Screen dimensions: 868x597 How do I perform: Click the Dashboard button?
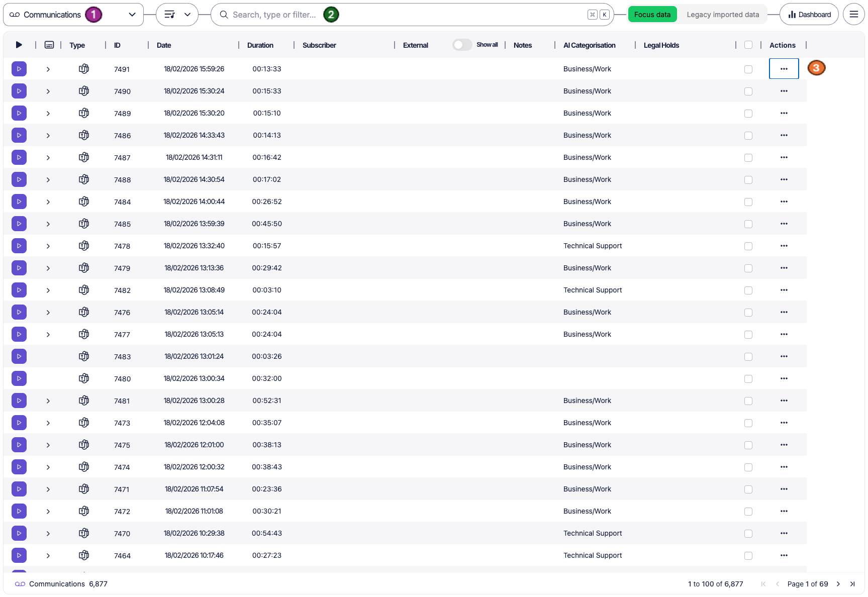[x=809, y=15]
